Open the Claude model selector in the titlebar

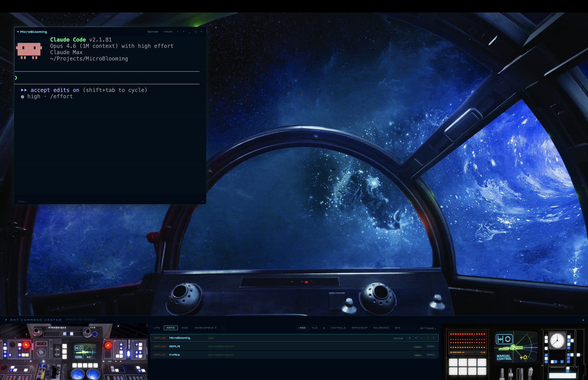point(168,32)
